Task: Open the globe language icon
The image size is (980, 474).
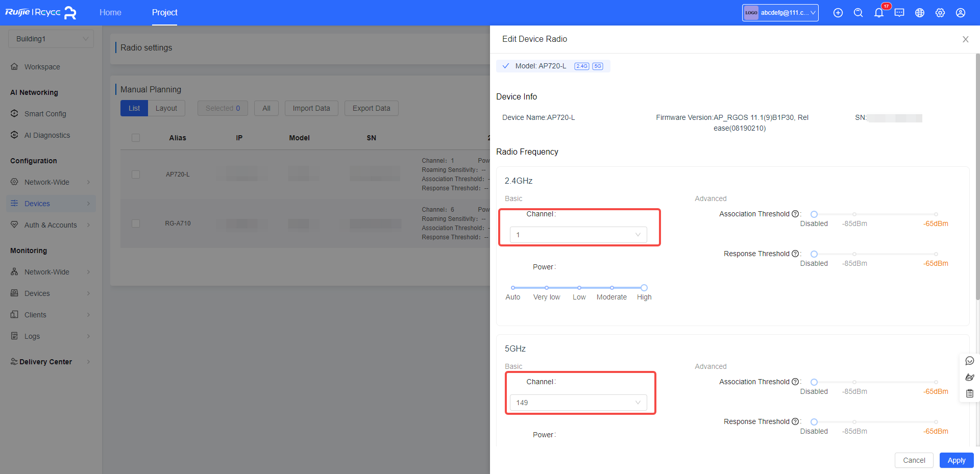Action: click(x=919, y=13)
